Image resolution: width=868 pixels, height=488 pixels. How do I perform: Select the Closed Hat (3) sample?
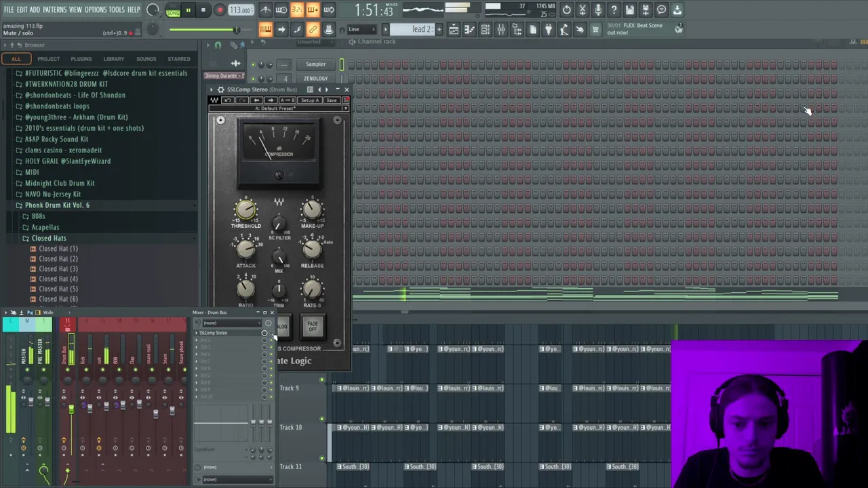point(58,268)
